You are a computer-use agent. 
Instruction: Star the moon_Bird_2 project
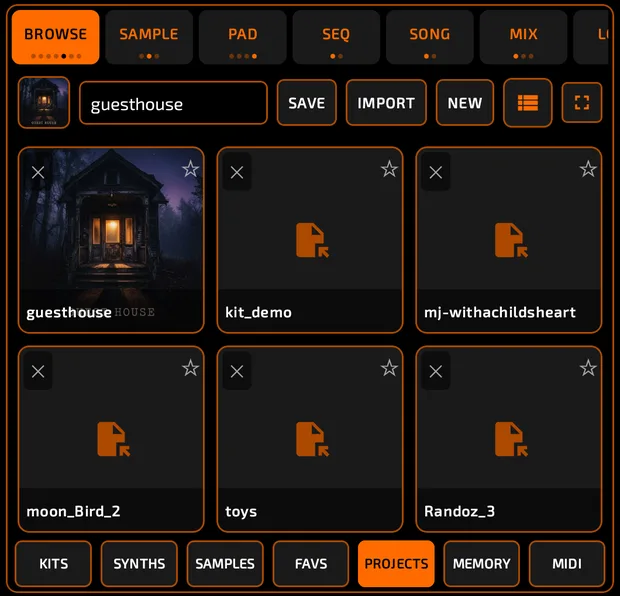click(191, 368)
